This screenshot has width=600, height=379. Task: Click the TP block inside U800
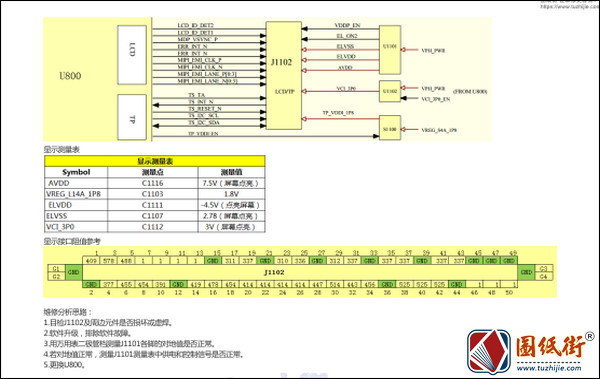tap(132, 117)
